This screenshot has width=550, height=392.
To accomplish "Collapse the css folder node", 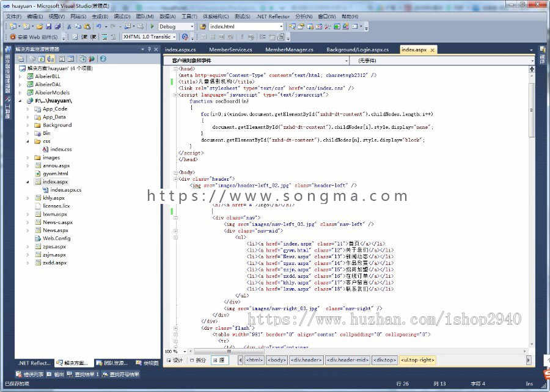I will (x=28, y=142).
